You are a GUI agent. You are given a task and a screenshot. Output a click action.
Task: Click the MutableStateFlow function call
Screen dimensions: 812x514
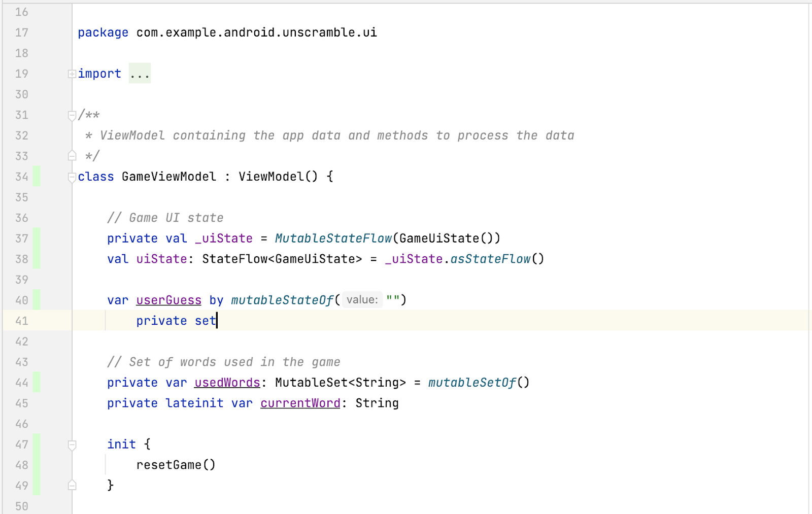[333, 238]
